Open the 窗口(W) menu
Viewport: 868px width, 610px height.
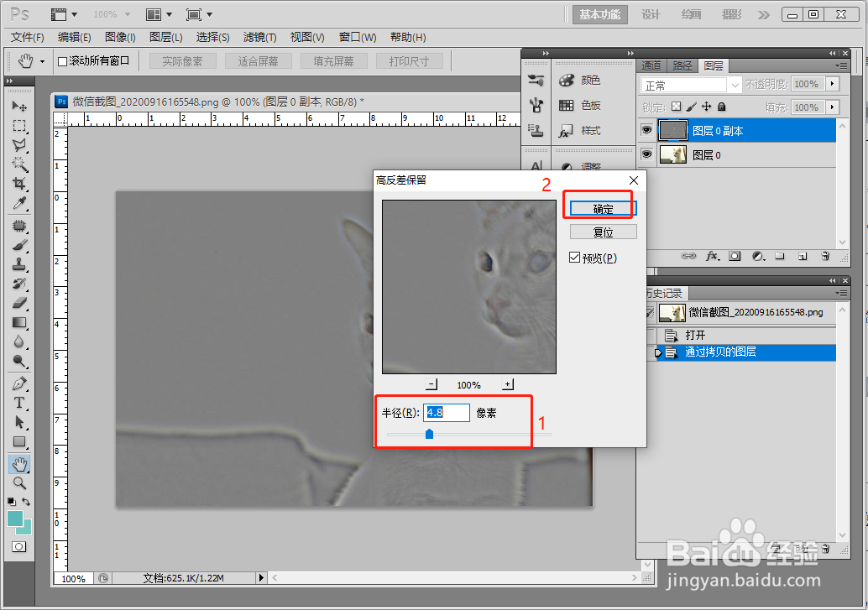(358, 37)
